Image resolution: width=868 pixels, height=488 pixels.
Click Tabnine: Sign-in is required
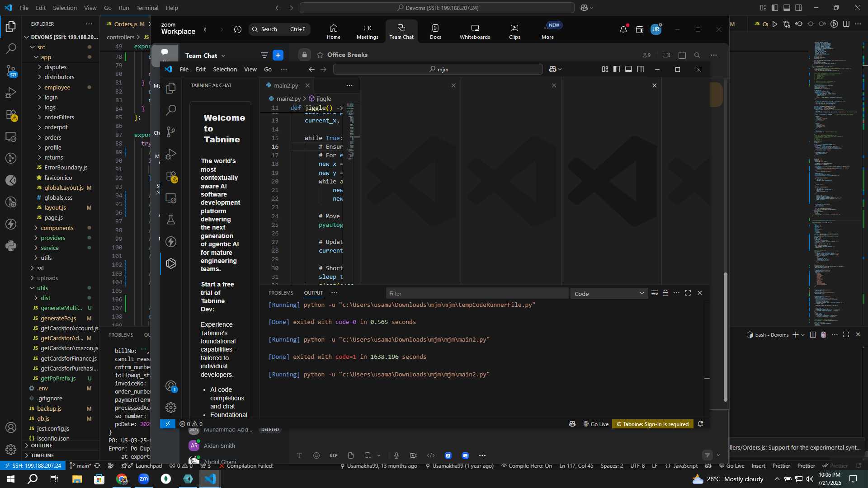tap(652, 424)
